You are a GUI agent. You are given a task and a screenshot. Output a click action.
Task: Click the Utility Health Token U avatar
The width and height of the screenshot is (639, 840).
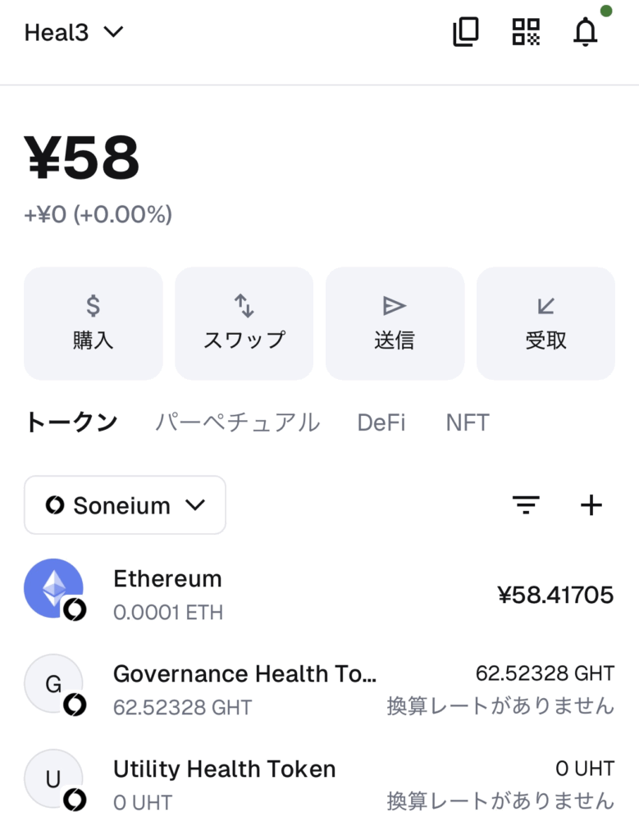coord(54,779)
